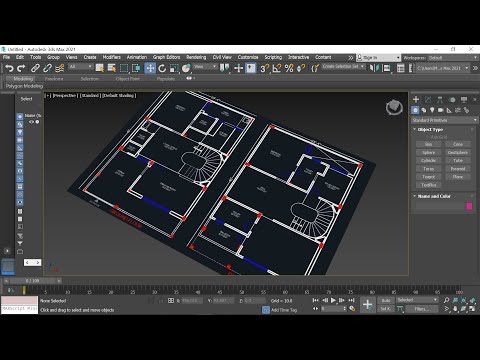Open the Create Selection Set dropdown
Viewport: 480px width, 360px height.
[343, 66]
